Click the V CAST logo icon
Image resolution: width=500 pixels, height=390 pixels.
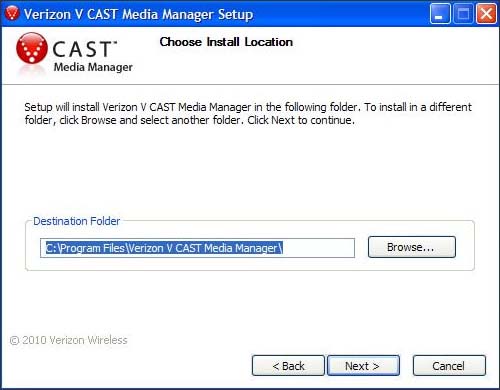32,48
